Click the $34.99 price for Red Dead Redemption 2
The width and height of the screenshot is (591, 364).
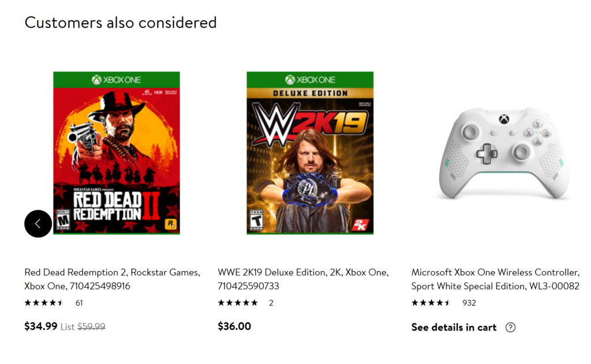tap(40, 326)
